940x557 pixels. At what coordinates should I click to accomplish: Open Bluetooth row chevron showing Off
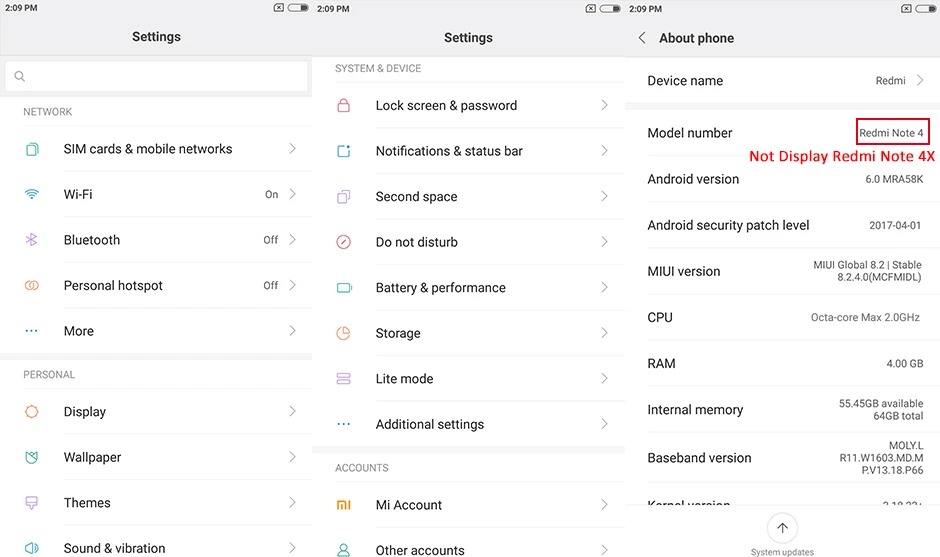(293, 239)
